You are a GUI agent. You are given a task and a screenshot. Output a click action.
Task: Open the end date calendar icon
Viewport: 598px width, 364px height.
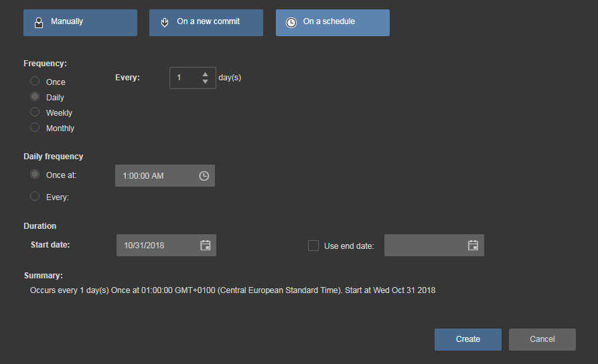point(473,245)
